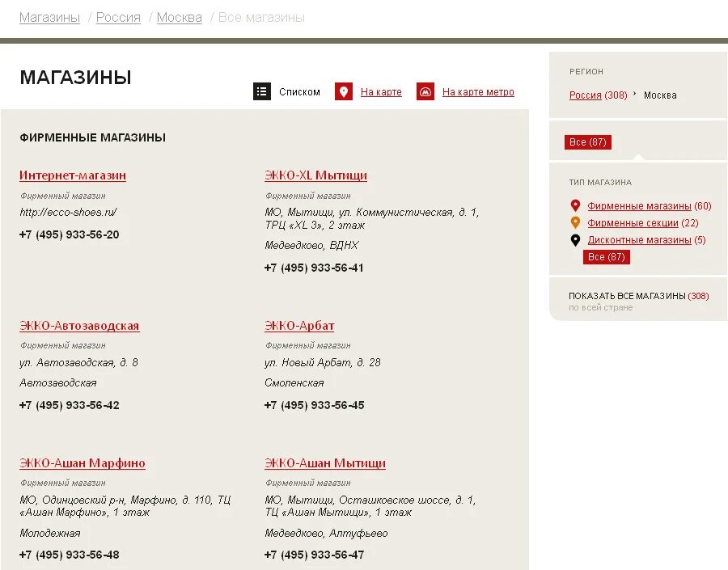The width and height of the screenshot is (728, 570).
Task: Click the Медведково, ВДНХ metro text
Action: (311, 245)
